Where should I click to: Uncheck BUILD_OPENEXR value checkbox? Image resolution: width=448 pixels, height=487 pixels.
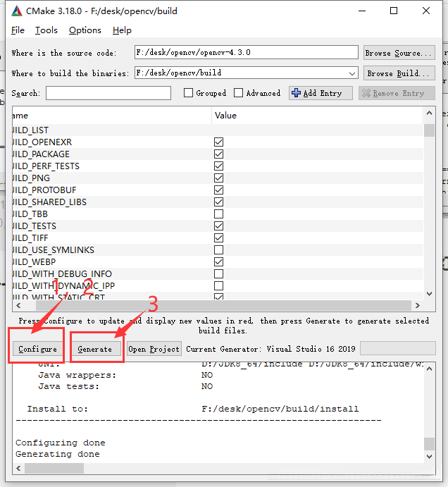coord(218,142)
